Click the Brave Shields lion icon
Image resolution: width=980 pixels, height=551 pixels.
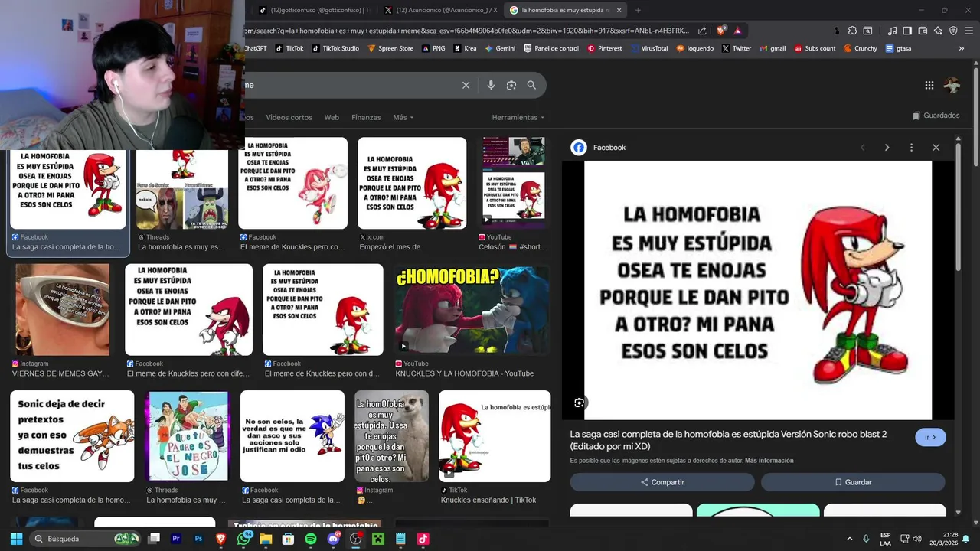click(721, 31)
